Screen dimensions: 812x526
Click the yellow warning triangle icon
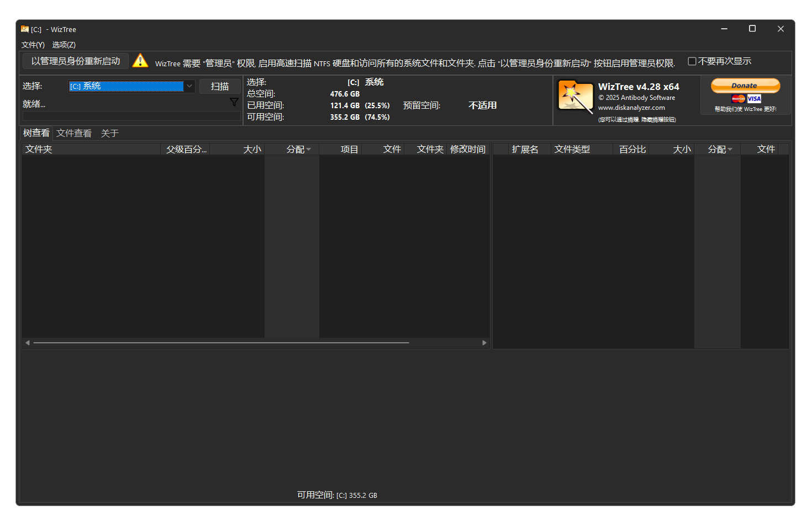(140, 61)
